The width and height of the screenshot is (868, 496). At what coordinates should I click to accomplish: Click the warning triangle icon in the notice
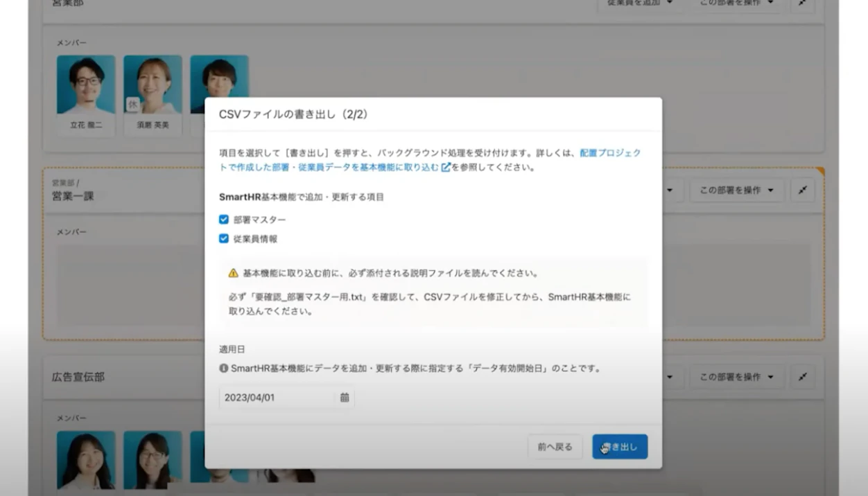pyautogui.click(x=234, y=273)
